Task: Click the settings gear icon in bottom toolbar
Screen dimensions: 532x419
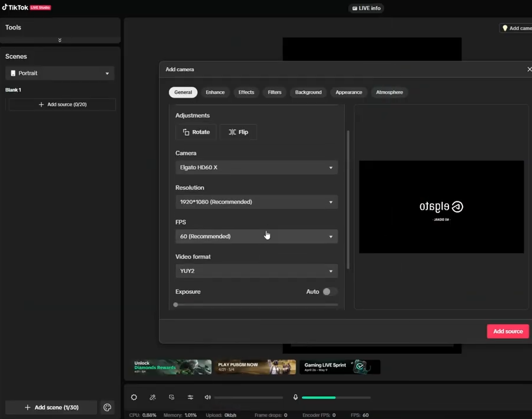Action: tap(134, 397)
